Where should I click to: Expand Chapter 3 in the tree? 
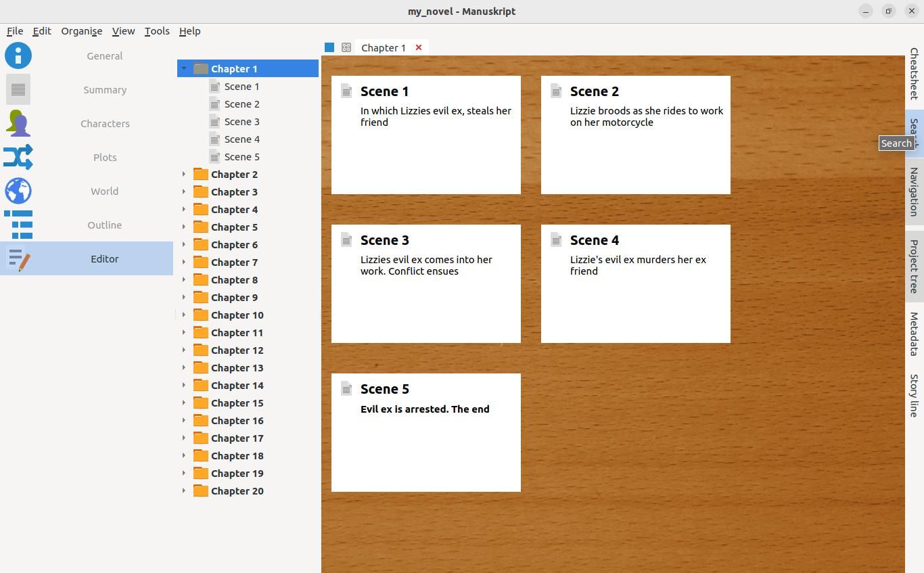click(183, 191)
